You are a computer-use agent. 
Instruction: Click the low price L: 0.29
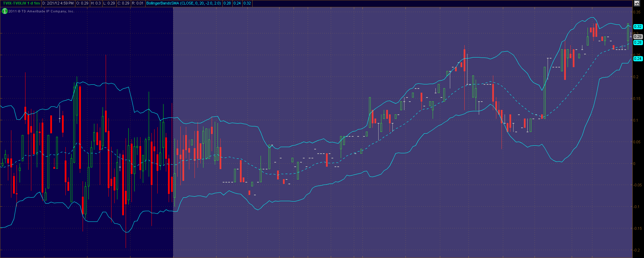[109, 3]
